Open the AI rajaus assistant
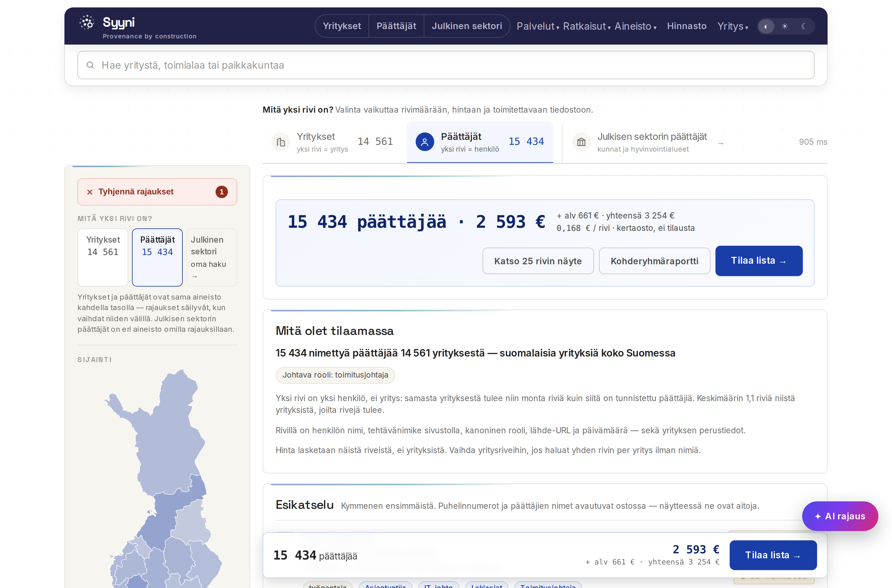 [x=840, y=517]
